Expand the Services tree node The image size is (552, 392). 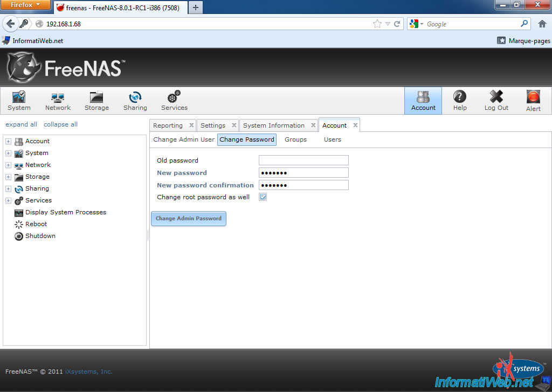[x=9, y=201]
